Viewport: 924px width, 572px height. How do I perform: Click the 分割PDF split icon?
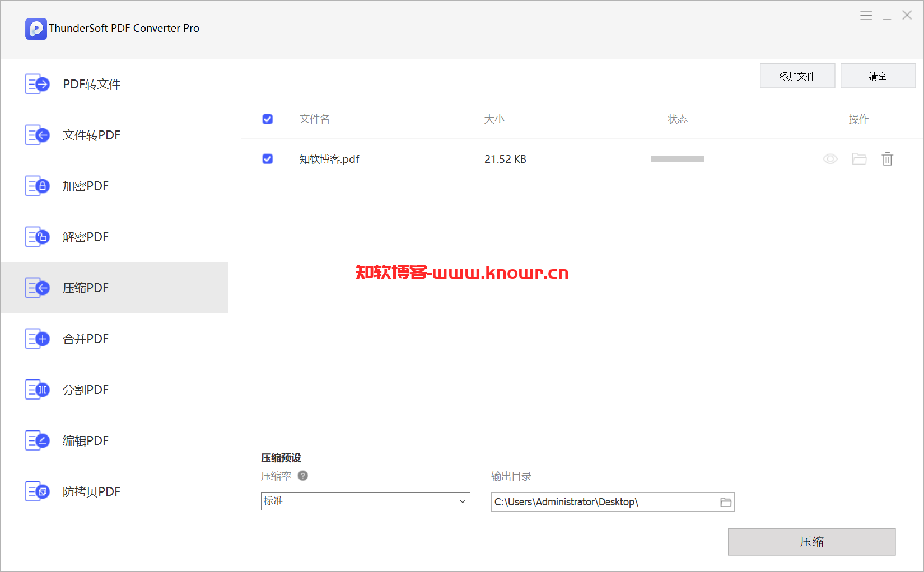[x=38, y=390]
